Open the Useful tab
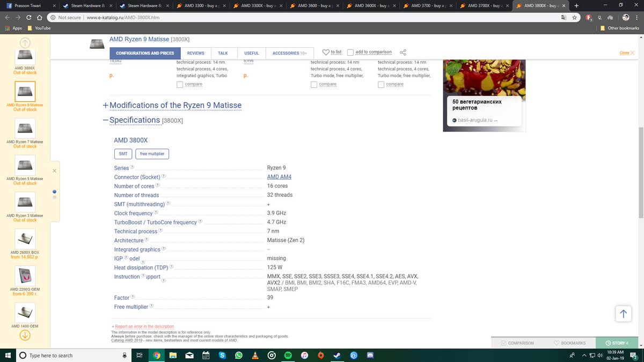 [251, 53]
